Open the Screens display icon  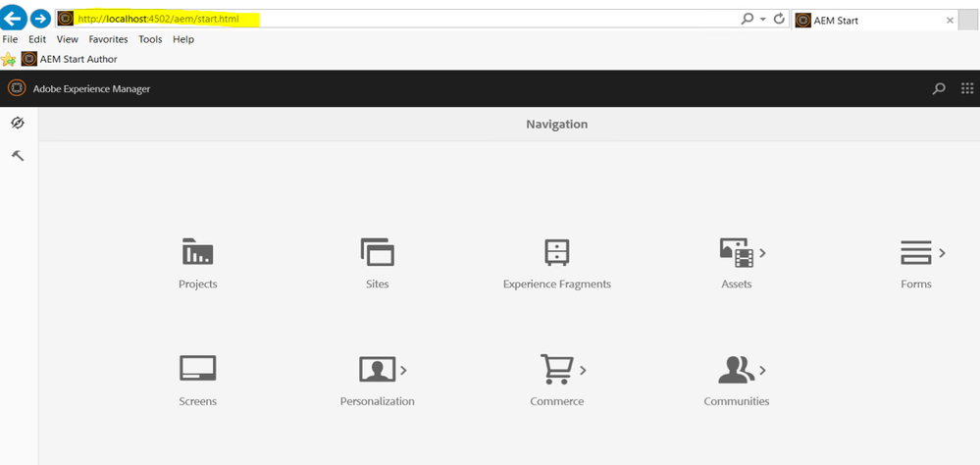(x=197, y=368)
